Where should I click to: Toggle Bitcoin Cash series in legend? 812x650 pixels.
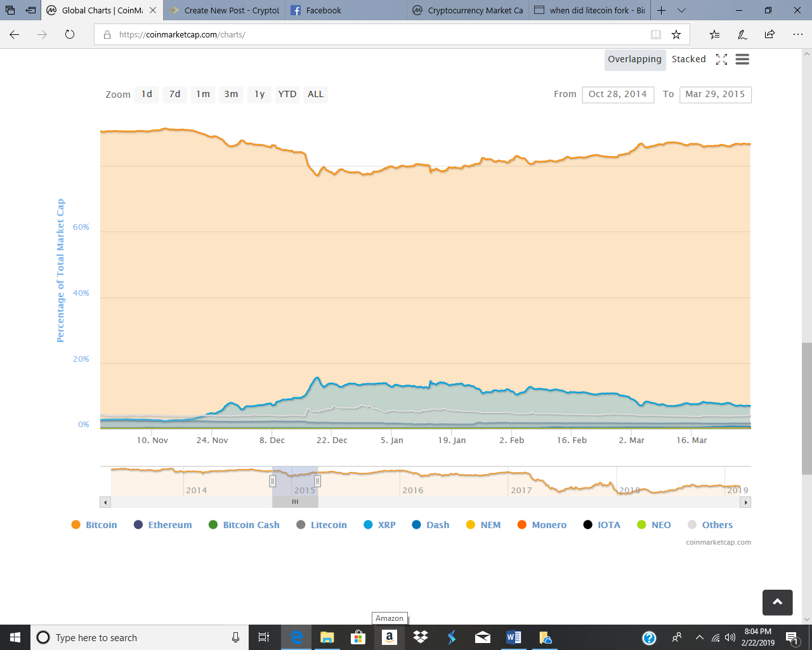244,525
